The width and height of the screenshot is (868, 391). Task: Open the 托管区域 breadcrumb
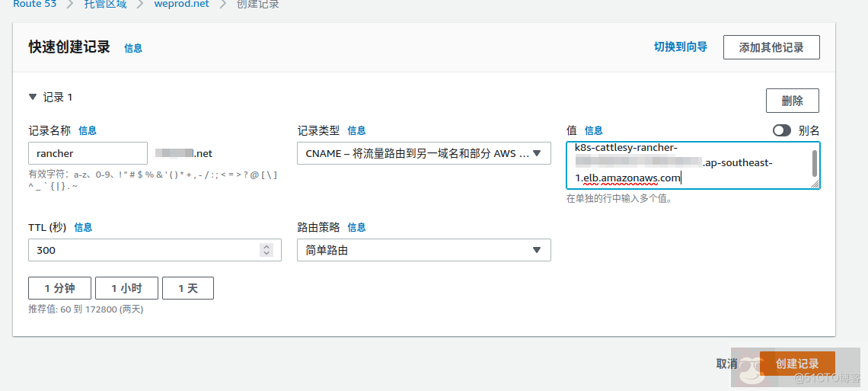[105, 5]
